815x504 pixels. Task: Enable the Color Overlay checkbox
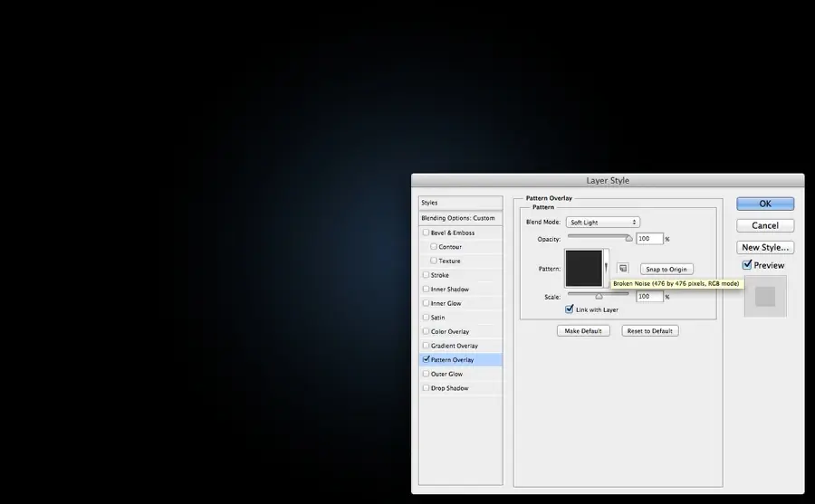tap(427, 331)
